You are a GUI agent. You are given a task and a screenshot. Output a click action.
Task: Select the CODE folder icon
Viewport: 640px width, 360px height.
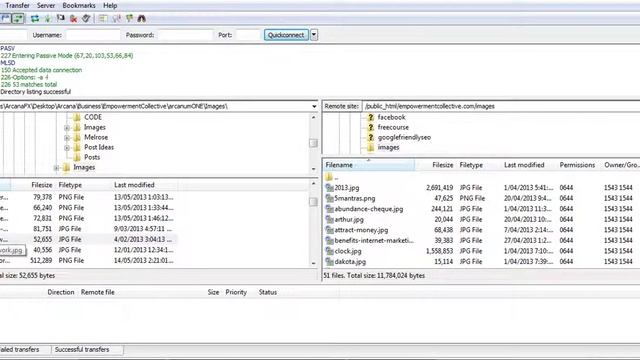click(x=77, y=118)
